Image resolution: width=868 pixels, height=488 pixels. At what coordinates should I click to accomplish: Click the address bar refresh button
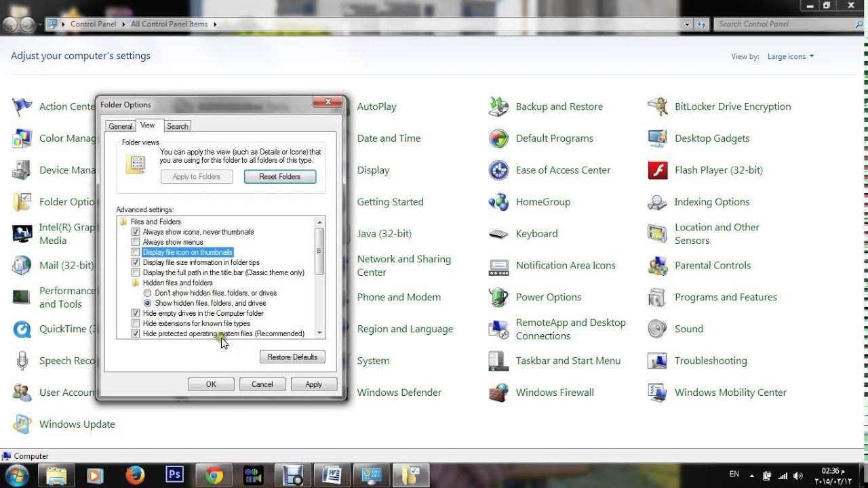coord(702,24)
